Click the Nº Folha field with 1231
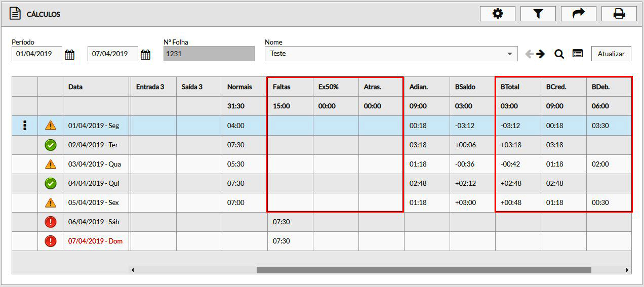The width and height of the screenshot is (644, 287). 209,54
